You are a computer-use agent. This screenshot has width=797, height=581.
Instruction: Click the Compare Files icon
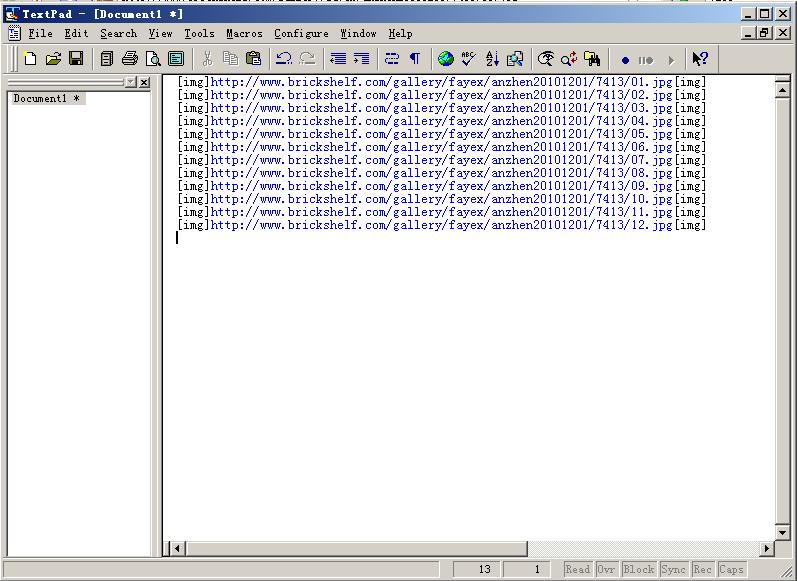tap(515, 59)
